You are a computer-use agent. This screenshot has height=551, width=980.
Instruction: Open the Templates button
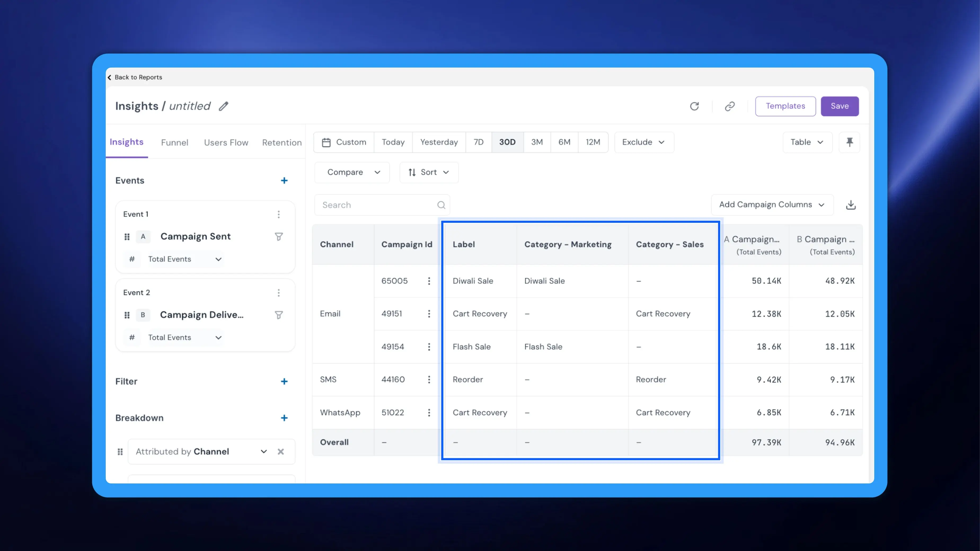click(x=785, y=106)
